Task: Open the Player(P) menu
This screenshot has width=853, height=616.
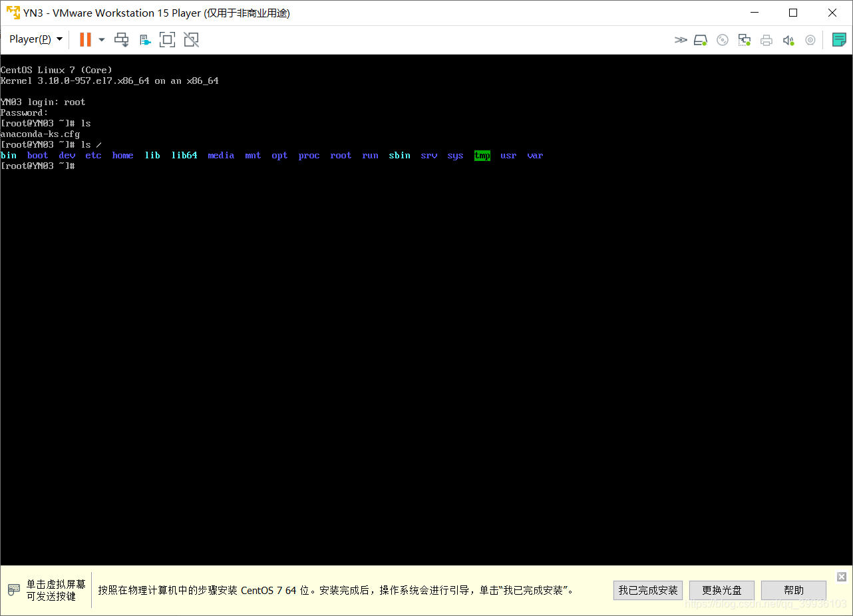Action: tap(36, 39)
